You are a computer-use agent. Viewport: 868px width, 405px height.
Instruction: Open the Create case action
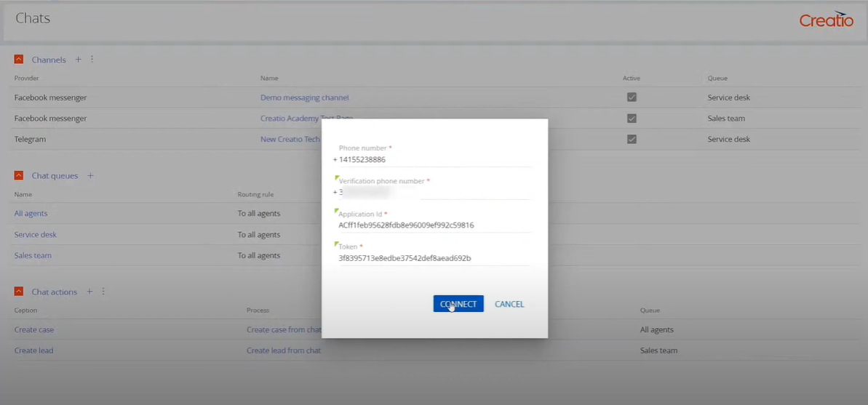pyautogui.click(x=34, y=330)
